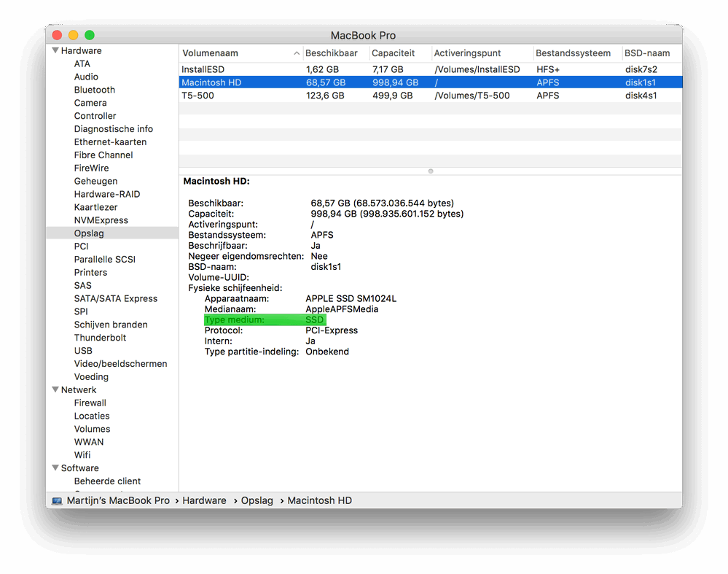728x574 pixels.
Task: Click Opslag in the path bar
Action: click(257, 500)
